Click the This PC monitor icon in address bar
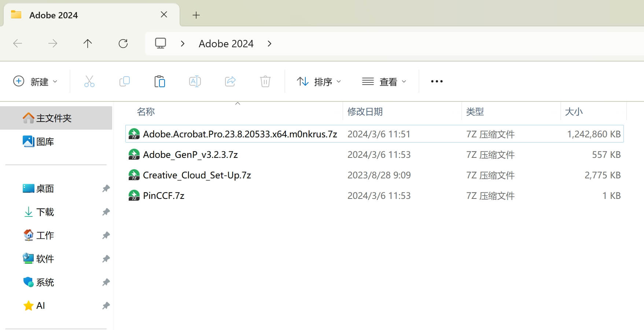The height and width of the screenshot is (330, 644). [x=161, y=43]
